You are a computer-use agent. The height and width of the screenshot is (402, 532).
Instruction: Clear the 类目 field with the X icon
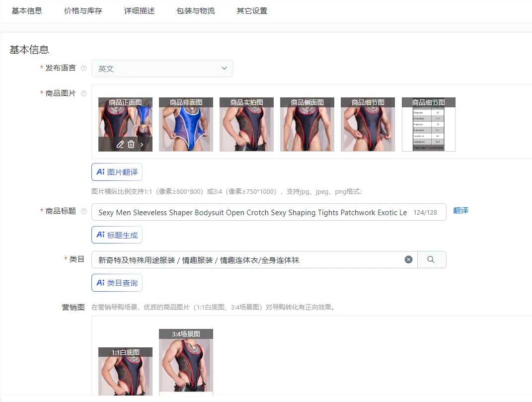(408, 260)
